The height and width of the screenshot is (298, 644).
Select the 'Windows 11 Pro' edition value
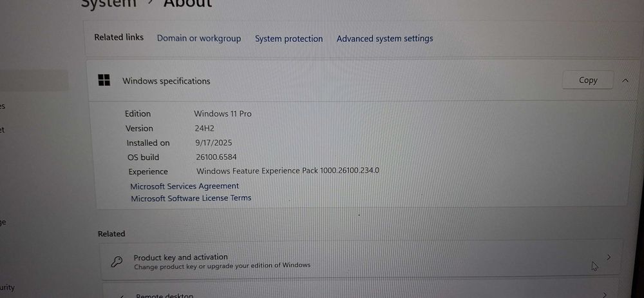[x=223, y=114]
